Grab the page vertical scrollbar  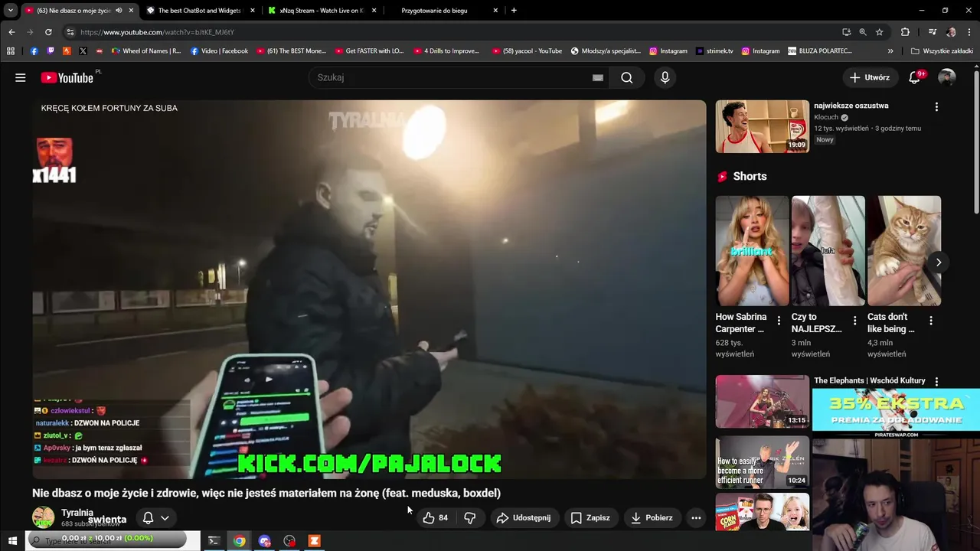[976, 142]
